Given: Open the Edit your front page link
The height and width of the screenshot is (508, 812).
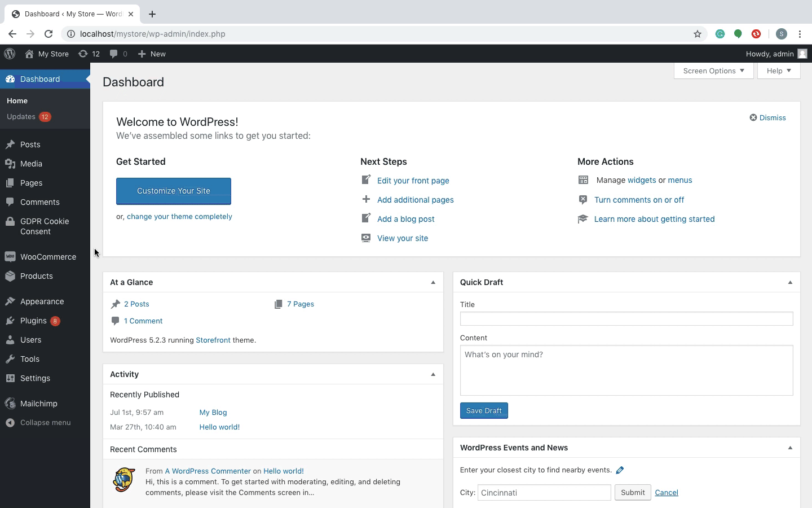Looking at the screenshot, I should coord(413,181).
